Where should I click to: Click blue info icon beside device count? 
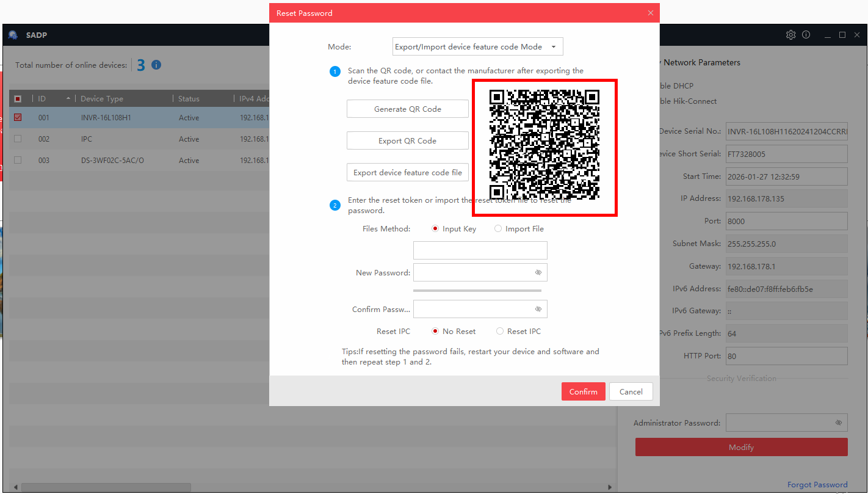click(156, 65)
